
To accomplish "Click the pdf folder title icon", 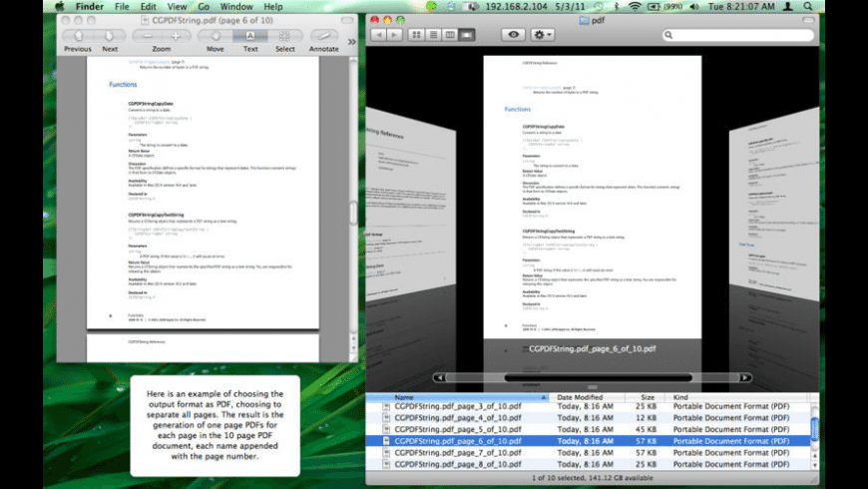I will pos(584,21).
